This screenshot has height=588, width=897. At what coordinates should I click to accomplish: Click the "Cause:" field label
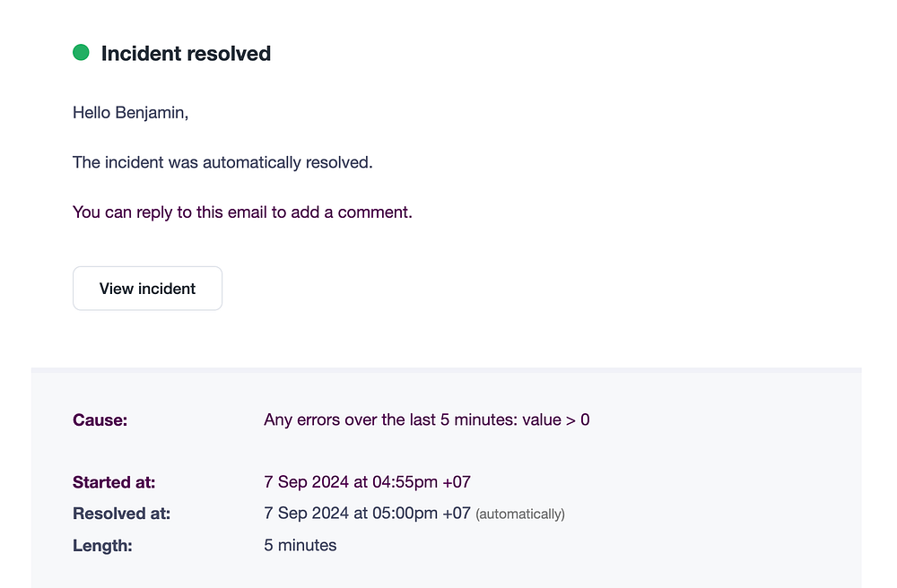point(100,419)
